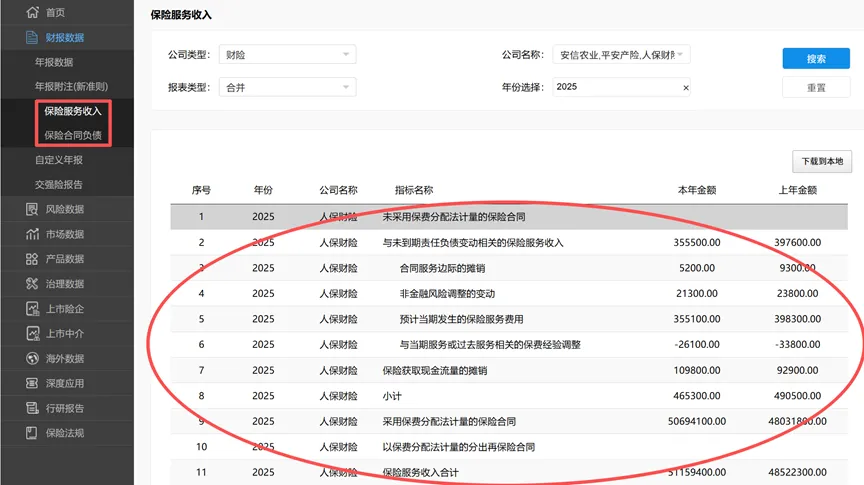
Task: Click the 合同服务边际的摊销 row label
Action: (x=442, y=268)
